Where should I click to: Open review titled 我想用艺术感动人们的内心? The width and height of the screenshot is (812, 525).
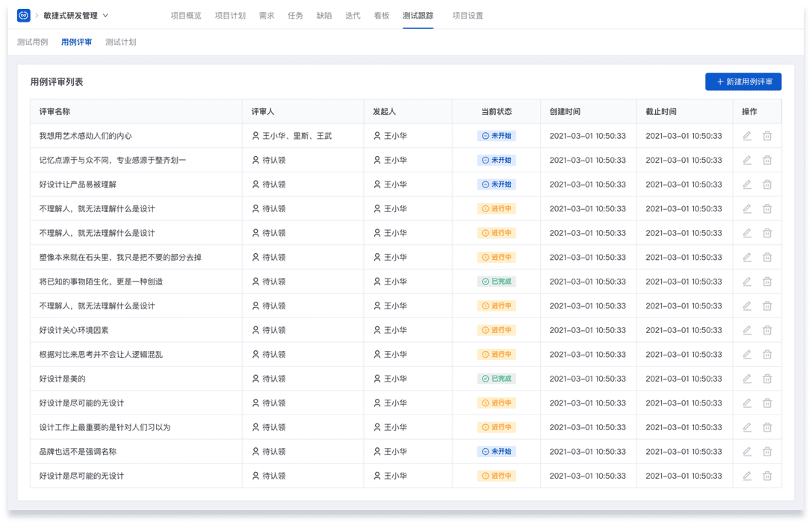(85, 136)
